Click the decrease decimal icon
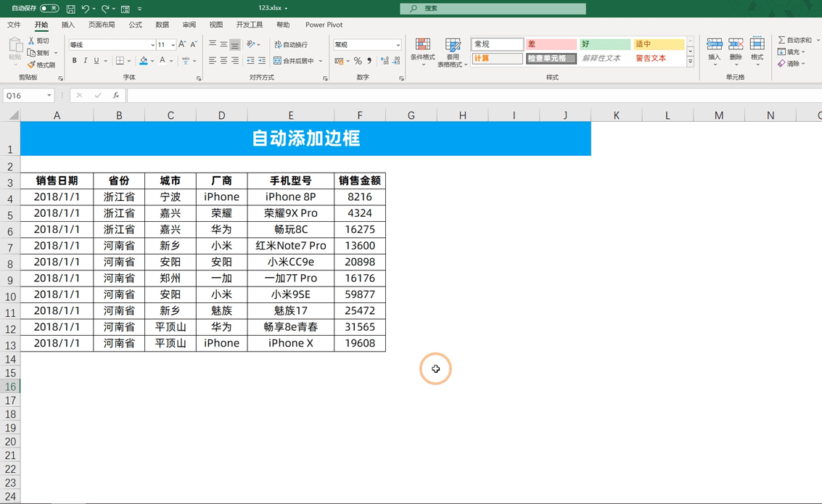Viewport: 822px width, 504px height. coord(396,61)
